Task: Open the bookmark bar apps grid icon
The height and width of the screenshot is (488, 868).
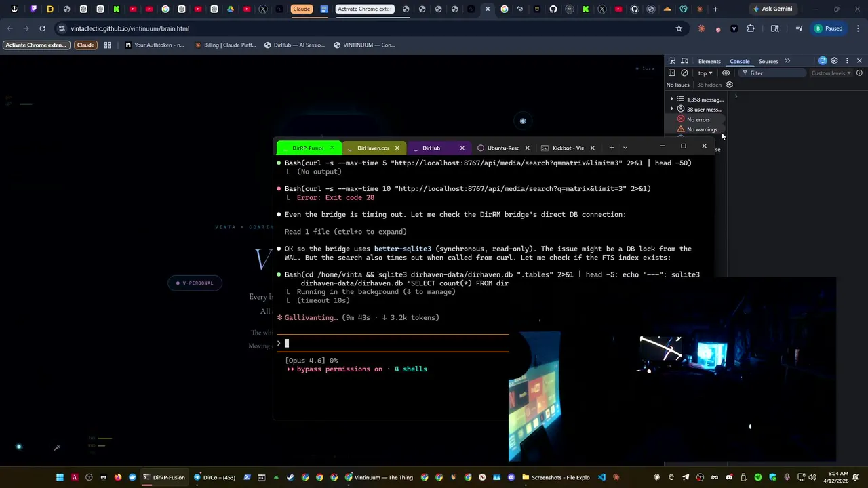Action: (x=107, y=45)
